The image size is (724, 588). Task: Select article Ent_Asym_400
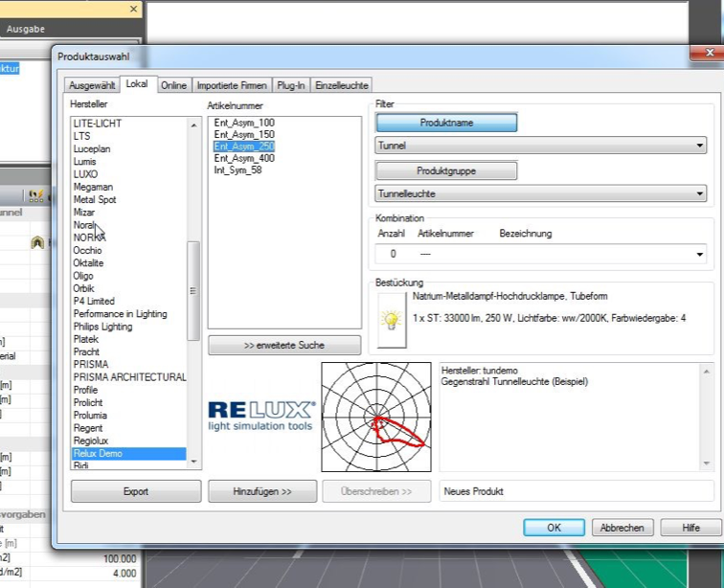point(244,158)
